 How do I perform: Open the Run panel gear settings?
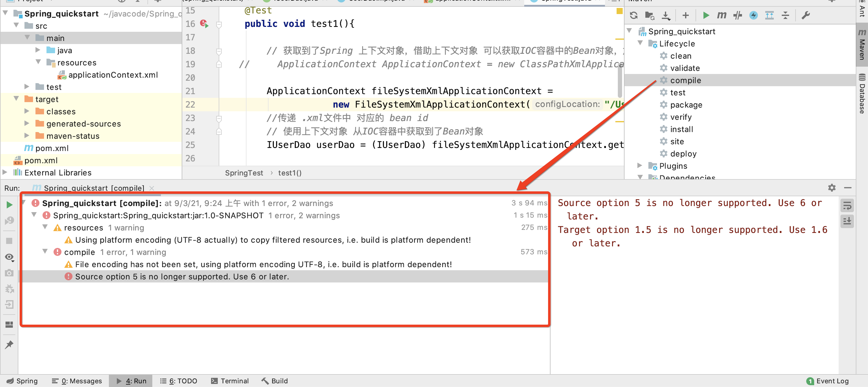coord(832,188)
